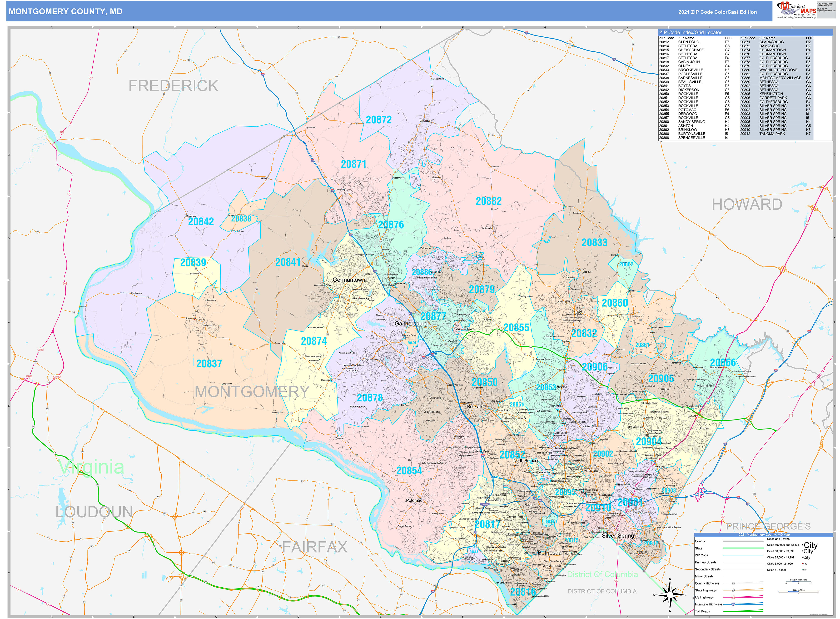Click the 20877 ZIP label on the map
This screenshot has height=619, width=840.
(x=433, y=316)
